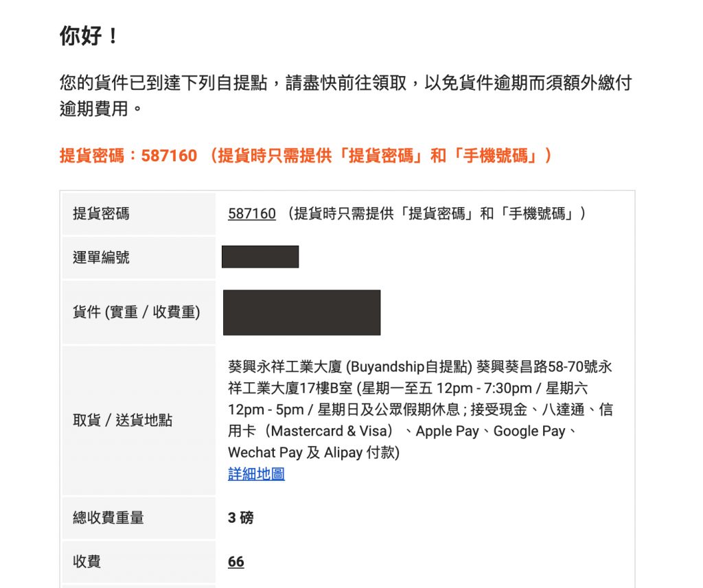Click the 葵興永祥工業大廈 (Buyandship自提點) text
The height and width of the screenshot is (588, 703).
point(350,367)
